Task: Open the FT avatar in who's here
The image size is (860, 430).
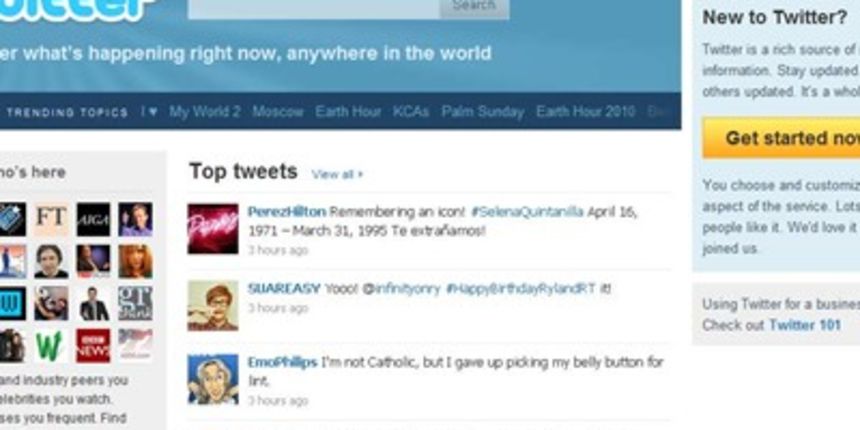Action: coord(51,219)
